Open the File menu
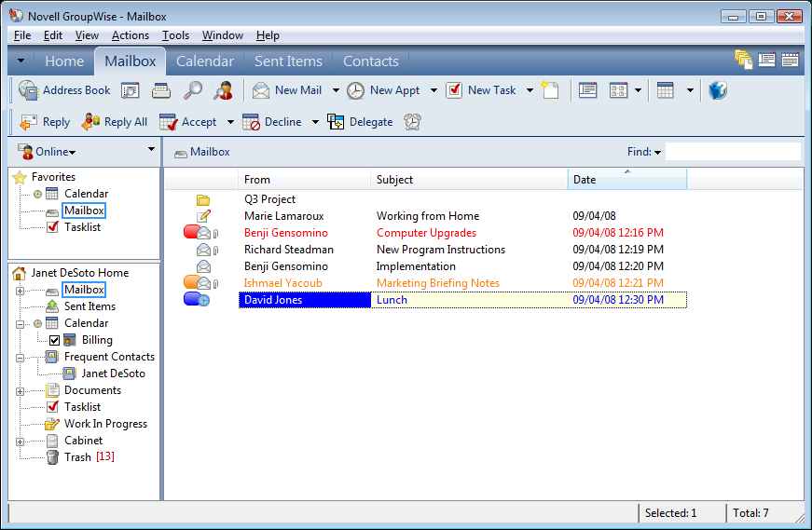 click(22, 35)
